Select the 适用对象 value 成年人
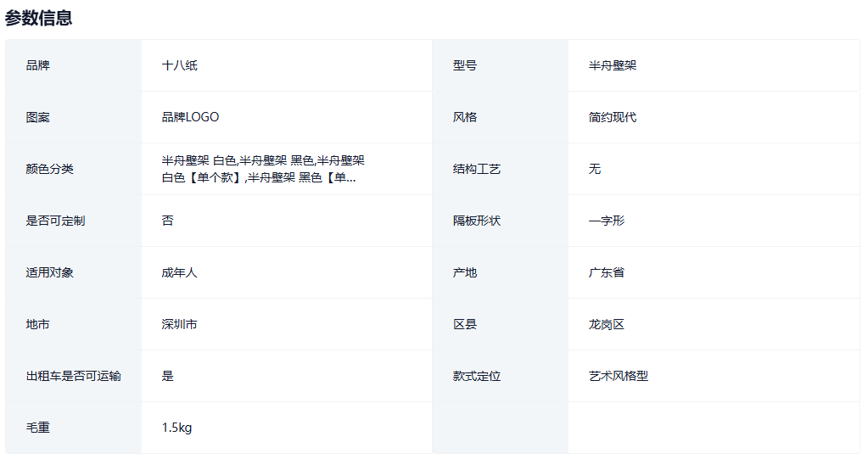Screen dimensions: 868x459 click(x=180, y=272)
